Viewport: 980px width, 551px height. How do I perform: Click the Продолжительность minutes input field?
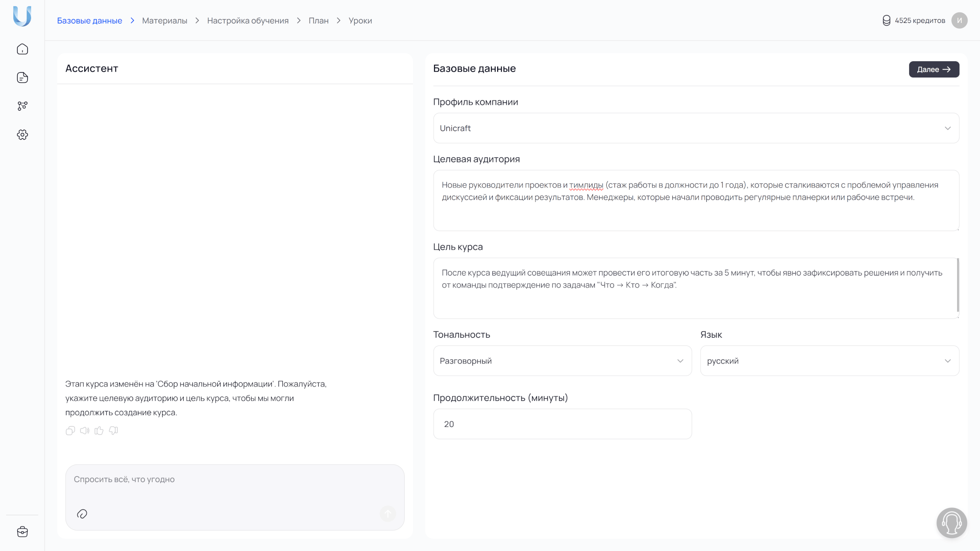coord(562,424)
